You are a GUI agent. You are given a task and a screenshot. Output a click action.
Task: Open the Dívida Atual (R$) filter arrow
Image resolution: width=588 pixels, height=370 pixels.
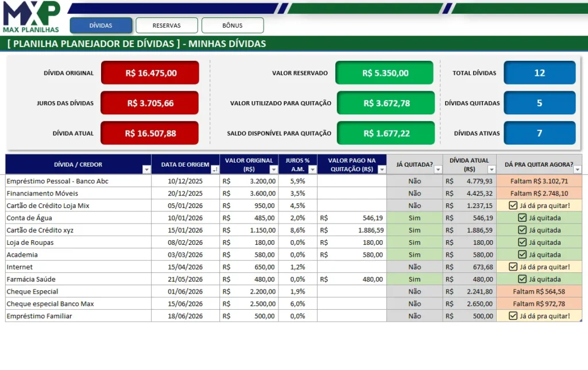coord(492,169)
